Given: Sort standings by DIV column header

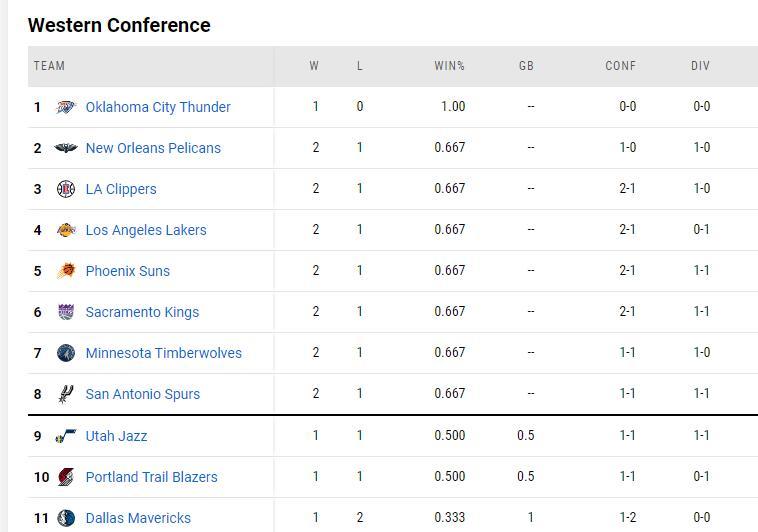Looking at the screenshot, I should (x=700, y=66).
